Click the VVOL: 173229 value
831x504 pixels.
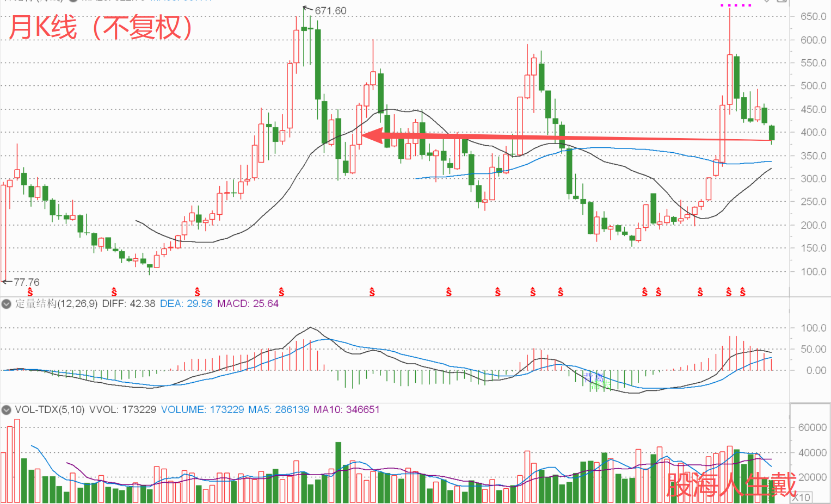pos(122,409)
